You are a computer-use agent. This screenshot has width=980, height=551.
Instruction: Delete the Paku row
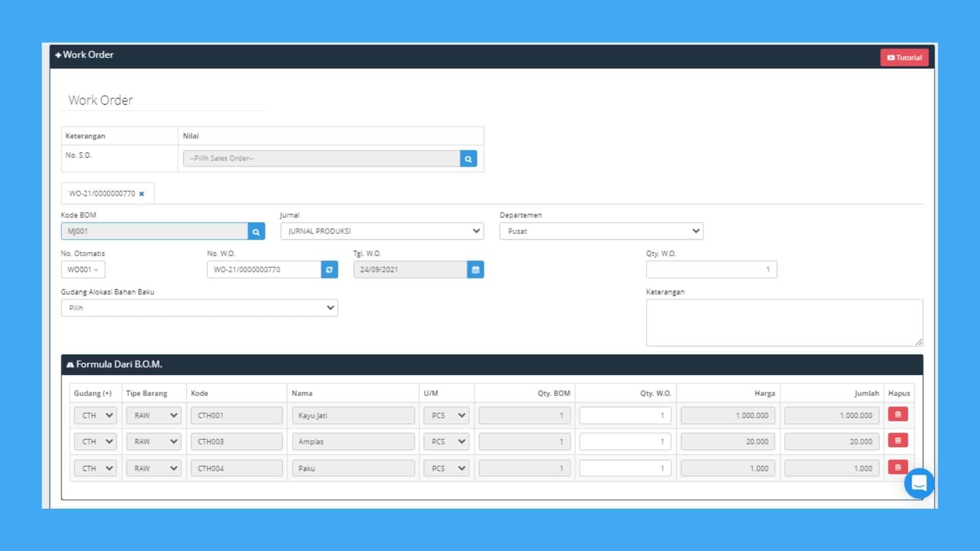(897, 467)
